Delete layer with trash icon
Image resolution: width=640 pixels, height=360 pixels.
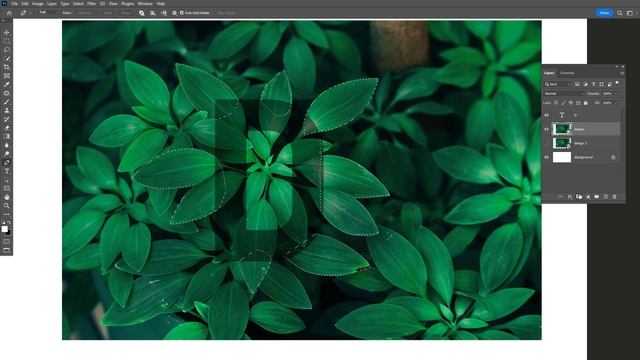(x=614, y=197)
